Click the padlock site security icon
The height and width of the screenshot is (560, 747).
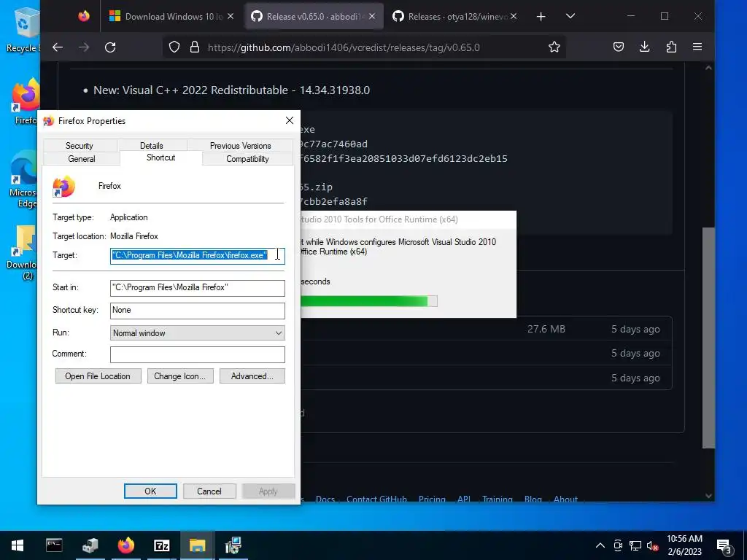click(x=194, y=47)
